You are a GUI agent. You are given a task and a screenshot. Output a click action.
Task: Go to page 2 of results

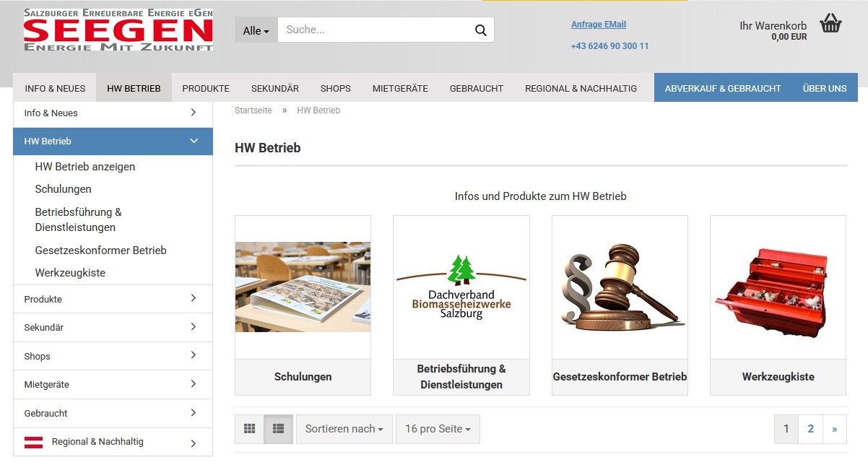click(x=810, y=429)
